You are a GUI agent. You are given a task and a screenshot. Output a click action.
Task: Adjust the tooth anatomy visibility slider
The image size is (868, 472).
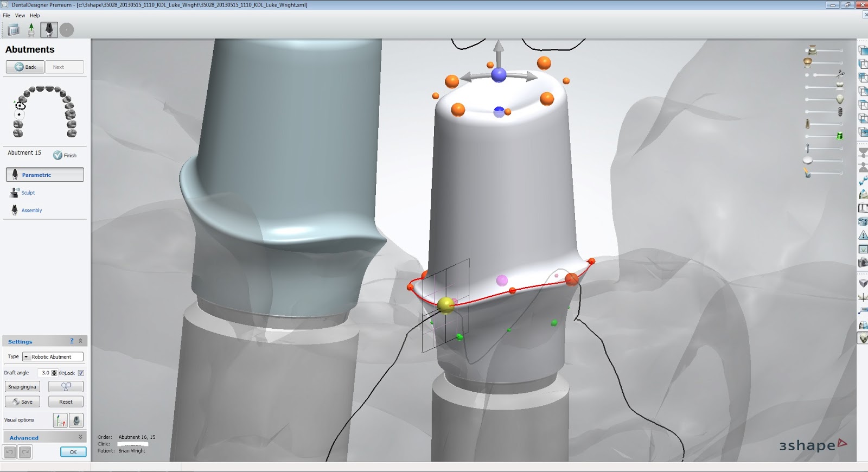(825, 99)
